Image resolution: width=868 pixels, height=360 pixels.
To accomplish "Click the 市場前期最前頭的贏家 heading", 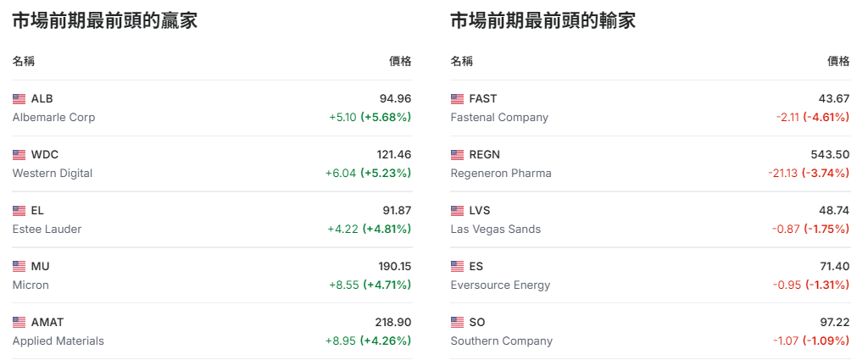I will (x=104, y=21).
